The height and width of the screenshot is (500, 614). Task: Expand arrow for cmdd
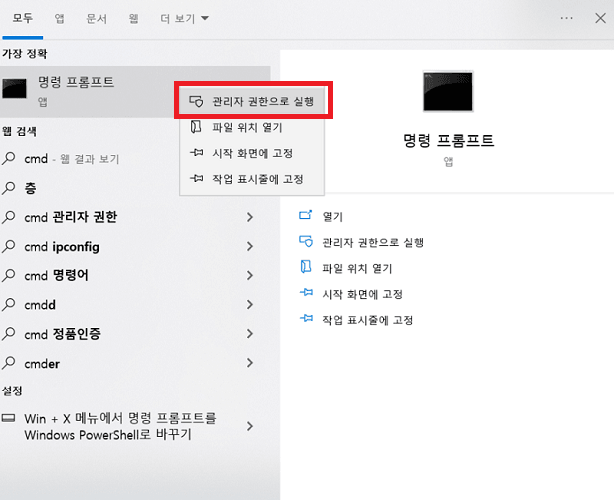tap(250, 305)
